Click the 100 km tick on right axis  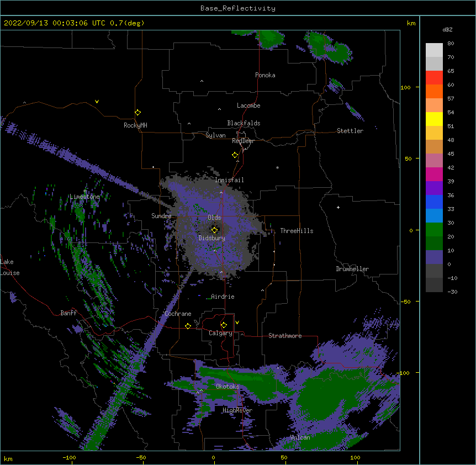(405, 87)
